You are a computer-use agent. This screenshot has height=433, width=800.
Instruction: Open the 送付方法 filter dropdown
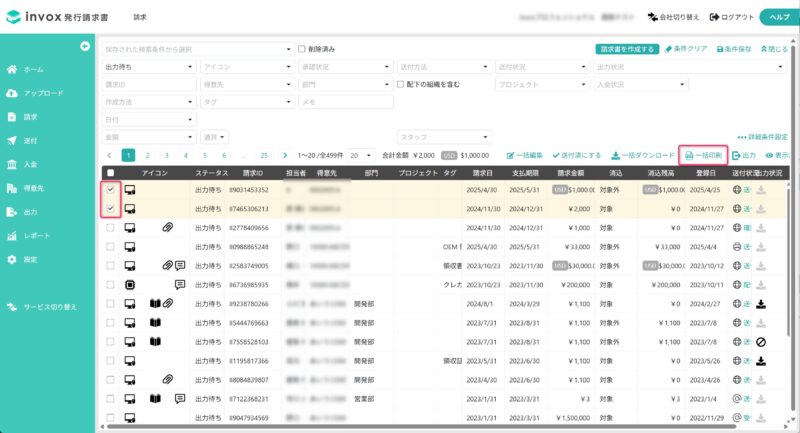pos(444,67)
